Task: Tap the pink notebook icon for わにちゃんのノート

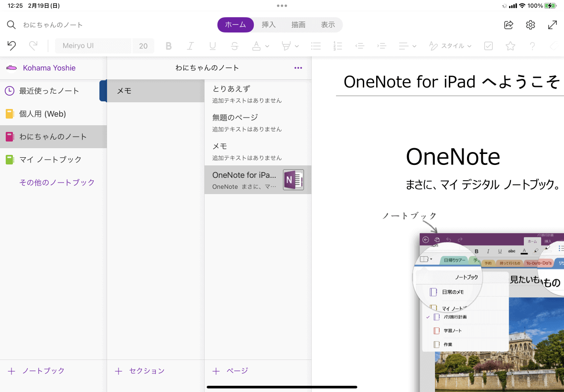Action: pos(10,137)
